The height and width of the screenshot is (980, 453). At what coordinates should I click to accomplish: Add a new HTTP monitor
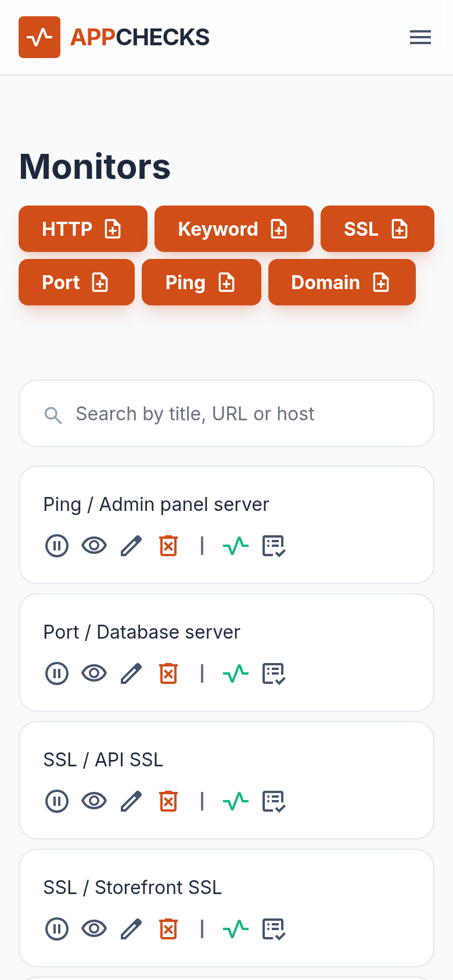click(x=83, y=229)
